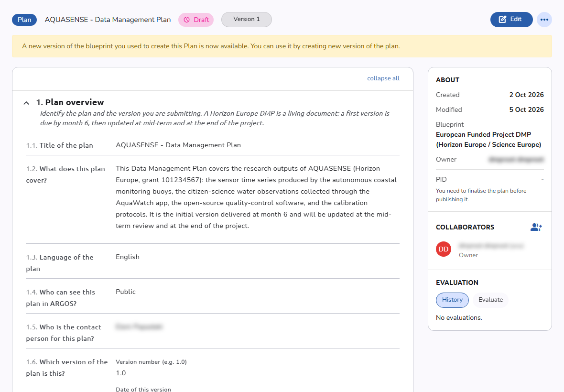The height and width of the screenshot is (392, 564).
Task: Click the blurred owner name in About
Action: [516, 159]
